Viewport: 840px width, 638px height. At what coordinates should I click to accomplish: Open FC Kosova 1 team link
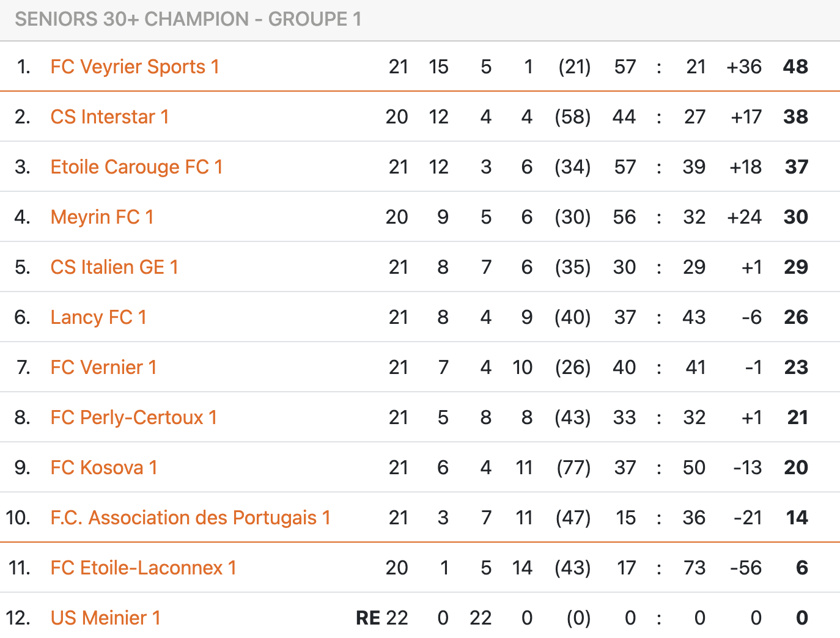pyautogui.click(x=104, y=468)
